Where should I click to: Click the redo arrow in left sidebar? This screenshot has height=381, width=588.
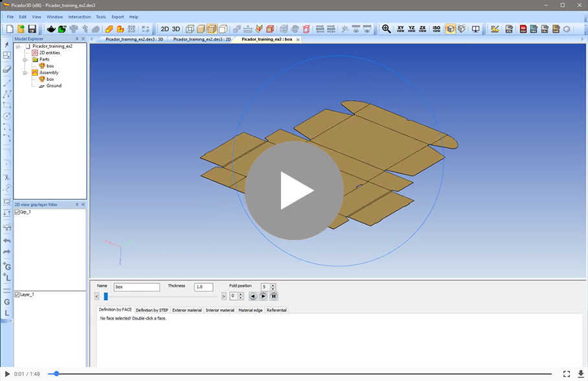(6, 252)
